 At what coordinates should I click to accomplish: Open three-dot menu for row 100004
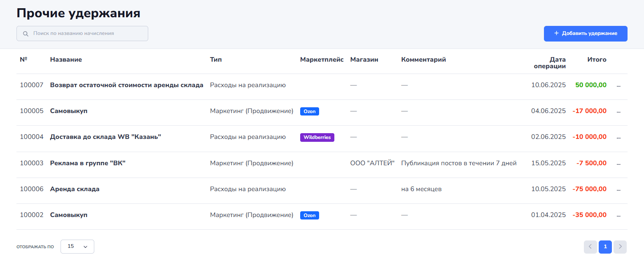tap(618, 138)
